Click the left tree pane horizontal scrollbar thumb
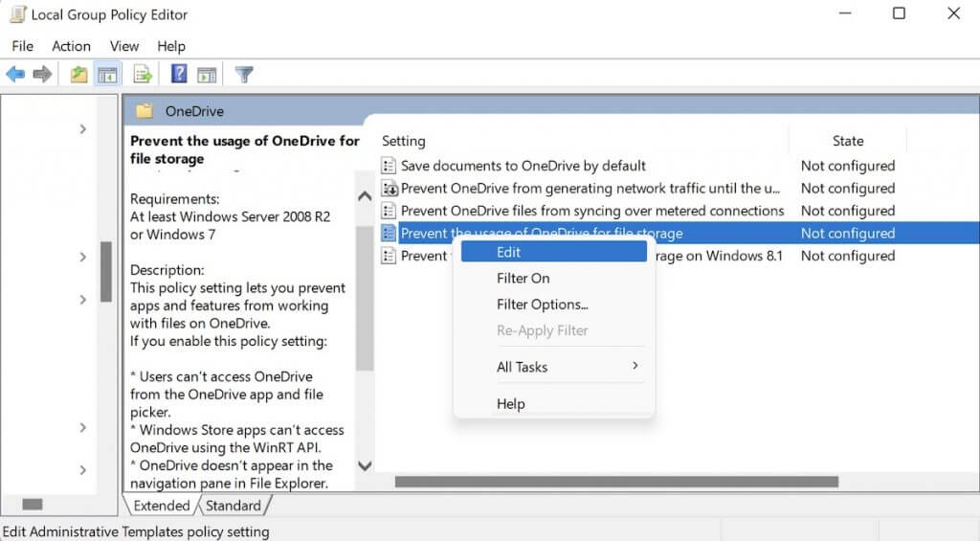This screenshot has height=541, width=980. 33,504
